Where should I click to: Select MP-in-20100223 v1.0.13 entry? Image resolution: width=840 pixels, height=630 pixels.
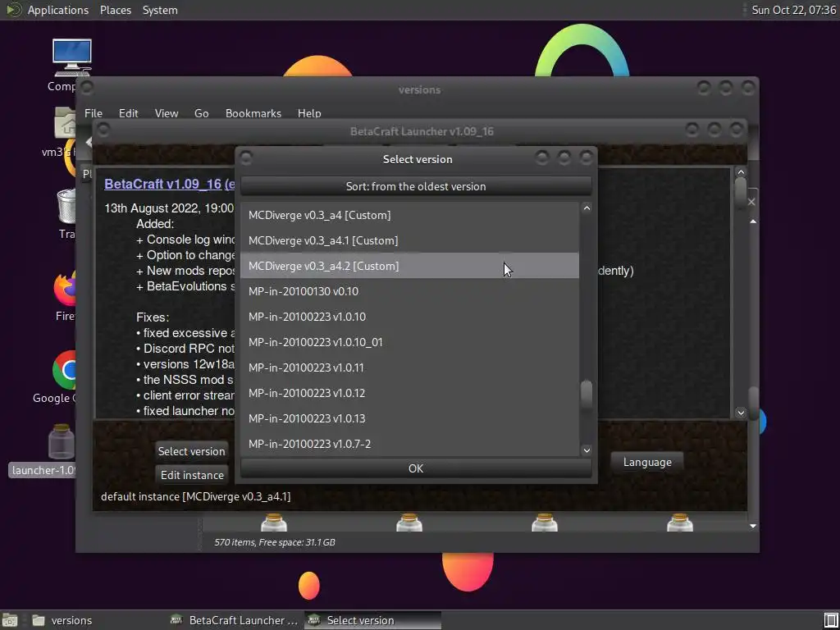click(410, 418)
